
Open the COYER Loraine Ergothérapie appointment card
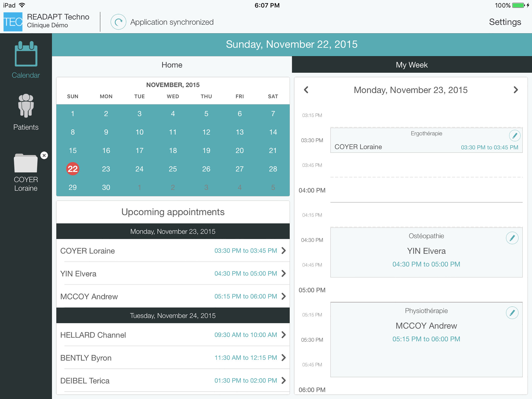click(x=426, y=140)
